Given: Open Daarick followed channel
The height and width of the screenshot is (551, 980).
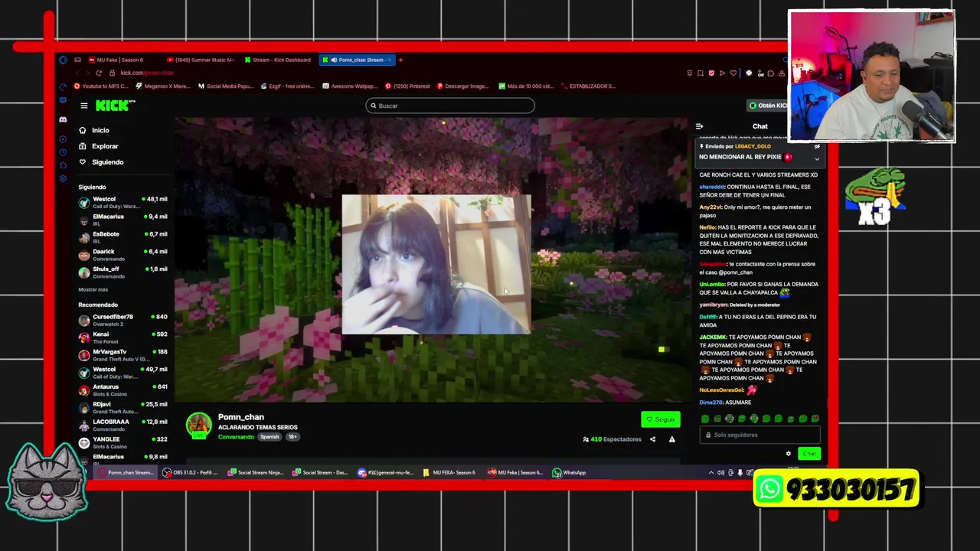Looking at the screenshot, I should [122, 255].
